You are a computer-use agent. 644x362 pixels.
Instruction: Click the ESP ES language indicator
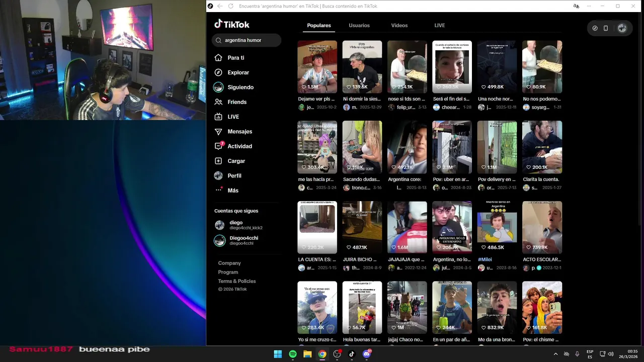[x=590, y=354]
